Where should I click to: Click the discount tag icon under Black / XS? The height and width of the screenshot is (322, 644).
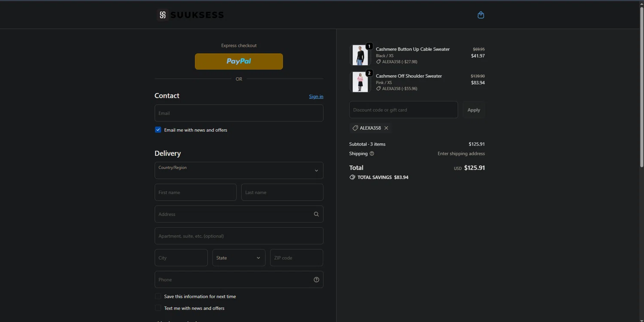point(379,62)
